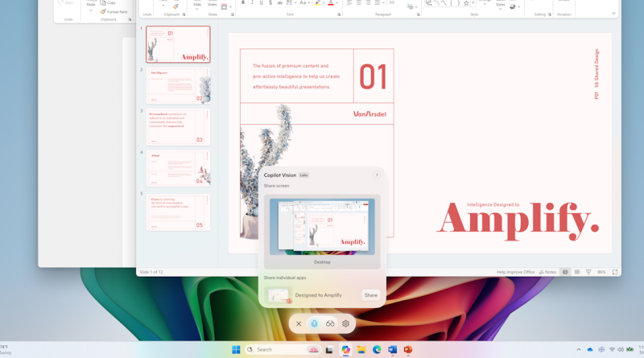Switch to Reading View in status bar
The width and height of the screenshot is (644, 358).
pos(587,272)
